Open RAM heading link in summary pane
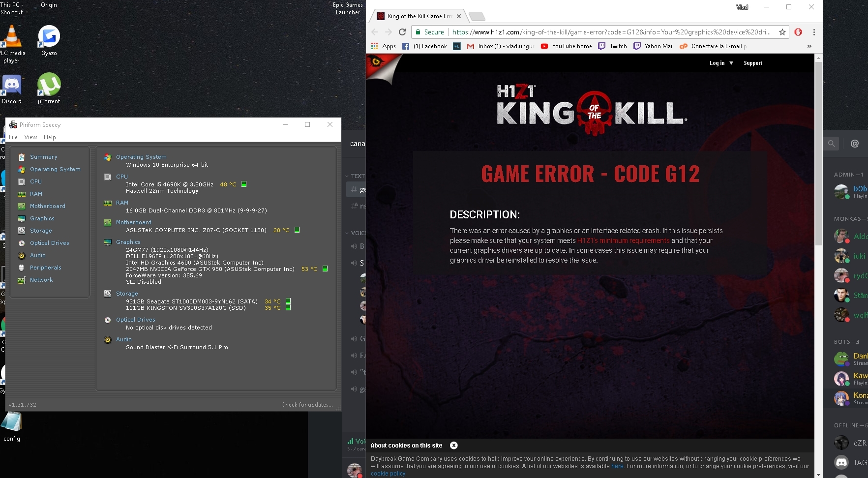 point(122,203)
